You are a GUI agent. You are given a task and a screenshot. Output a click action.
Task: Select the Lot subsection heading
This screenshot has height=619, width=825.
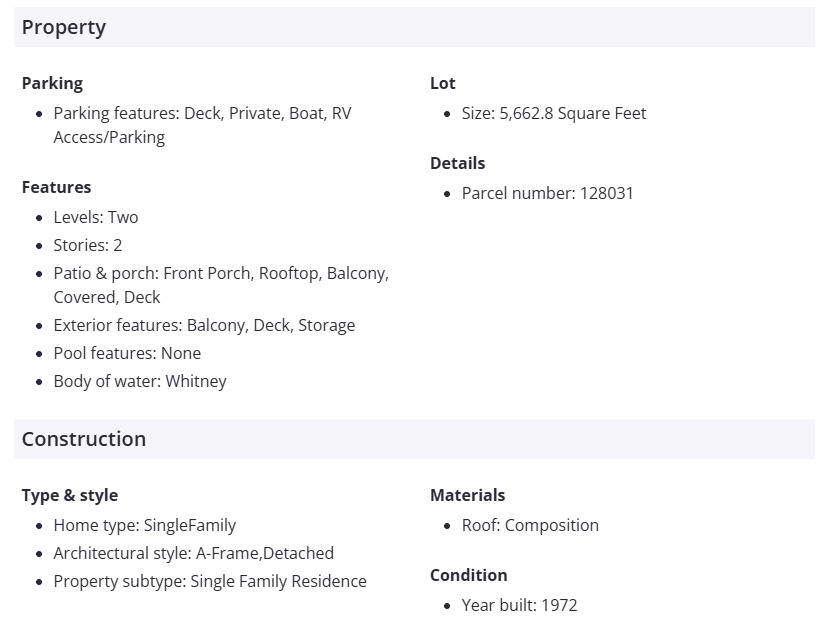click(443, 83)
